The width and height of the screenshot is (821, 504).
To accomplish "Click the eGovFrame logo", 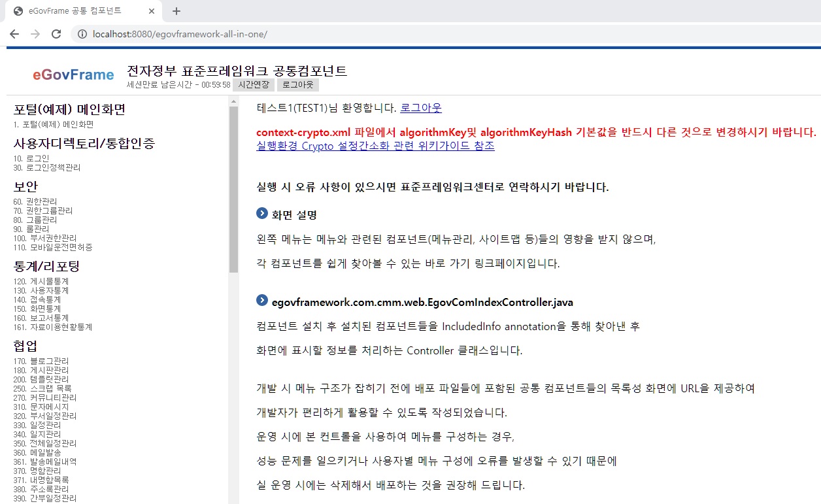I will (73, 75).
